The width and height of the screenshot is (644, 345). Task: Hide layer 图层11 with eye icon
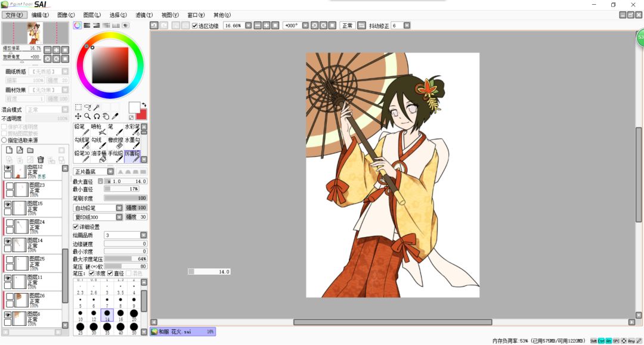[8, 278]
